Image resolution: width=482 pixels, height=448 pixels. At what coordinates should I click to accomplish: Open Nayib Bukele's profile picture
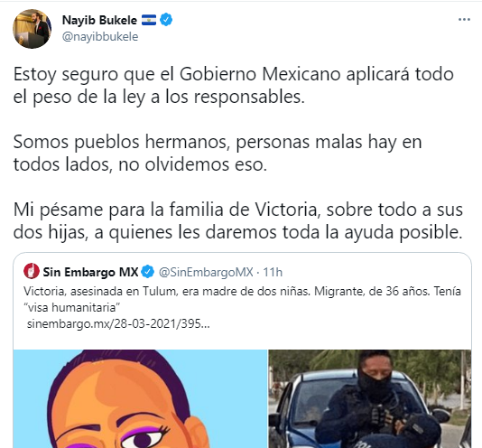click(32, 29)
